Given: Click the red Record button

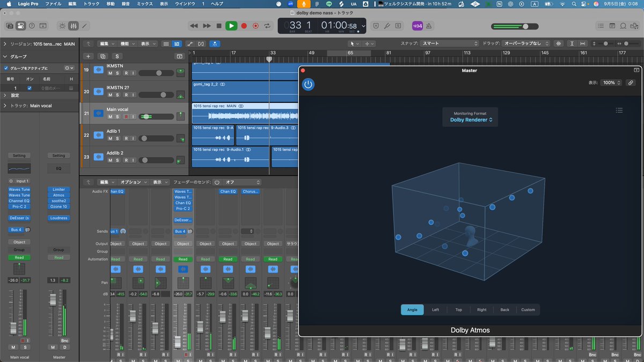Looking at the screenshot, I should 244,25.
